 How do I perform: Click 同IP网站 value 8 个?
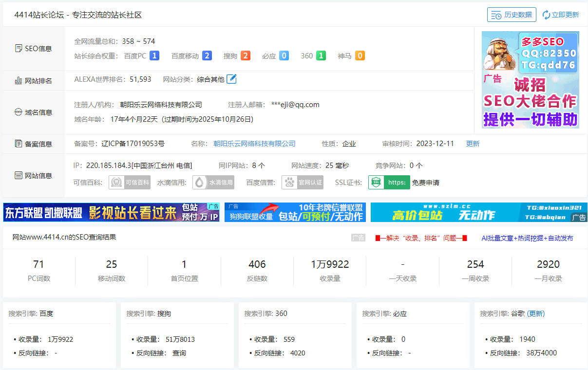coord(259,166)
